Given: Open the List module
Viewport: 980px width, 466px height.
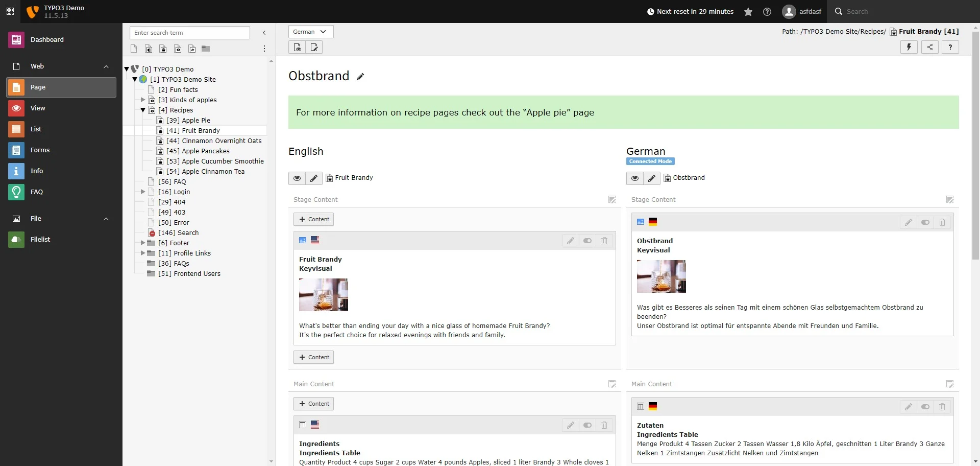Looking at the screenshot, I should 36,129.
